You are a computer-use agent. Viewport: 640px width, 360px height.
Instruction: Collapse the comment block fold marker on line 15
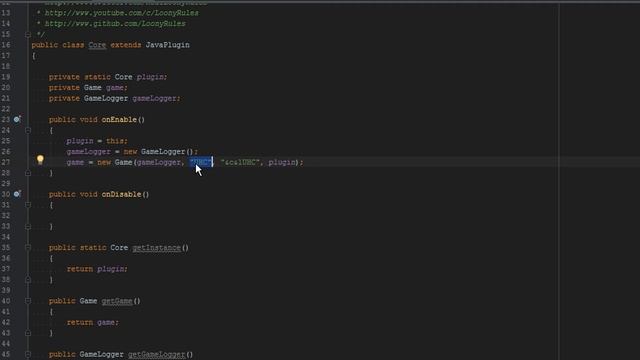tap(28, 35)
